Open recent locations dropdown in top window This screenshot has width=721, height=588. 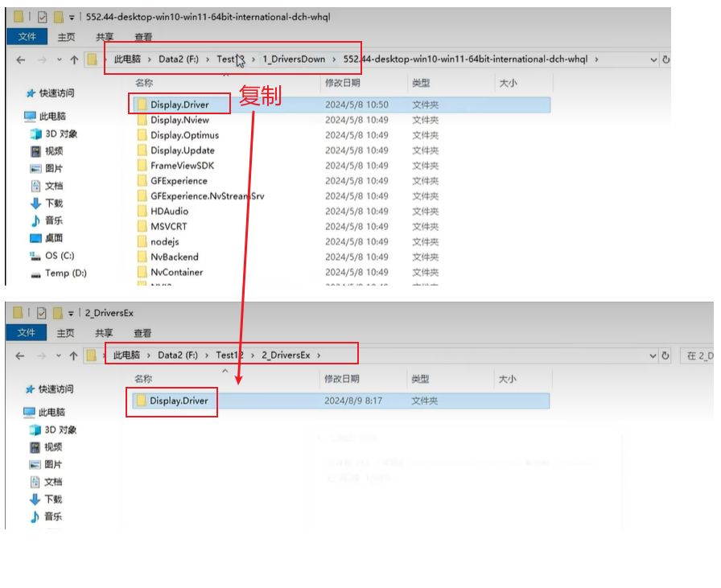click(56, 60)
